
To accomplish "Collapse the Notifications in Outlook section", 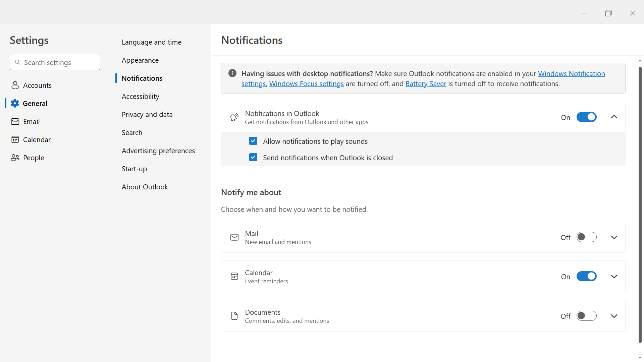I will [614, 117].
